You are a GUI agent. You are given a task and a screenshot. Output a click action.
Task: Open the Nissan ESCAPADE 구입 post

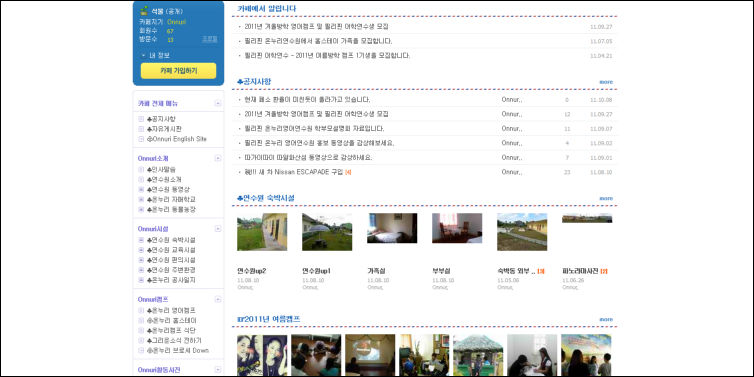click(x=294, y=172)
